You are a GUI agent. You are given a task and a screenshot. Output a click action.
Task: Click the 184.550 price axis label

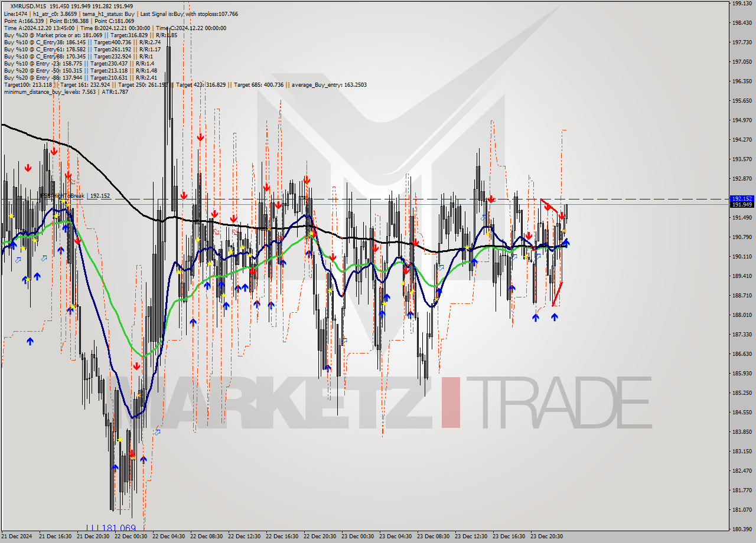pyautogui.click(x=741, y=412)
